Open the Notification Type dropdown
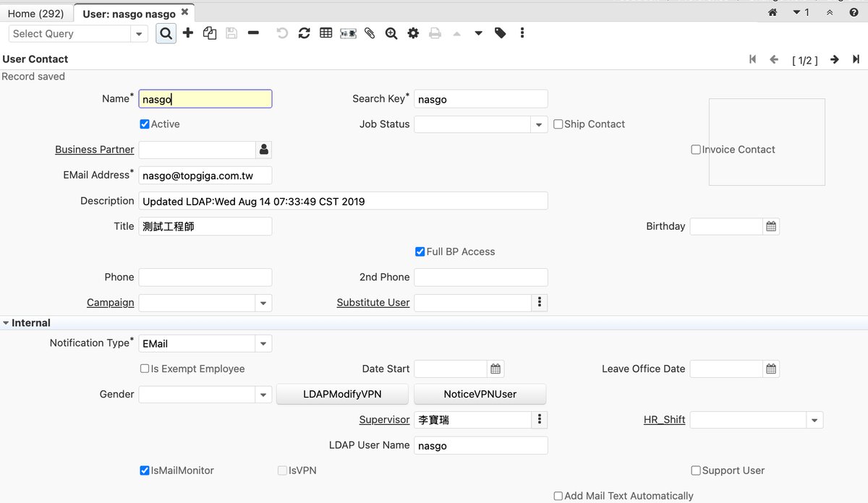 tap(264, 343)
